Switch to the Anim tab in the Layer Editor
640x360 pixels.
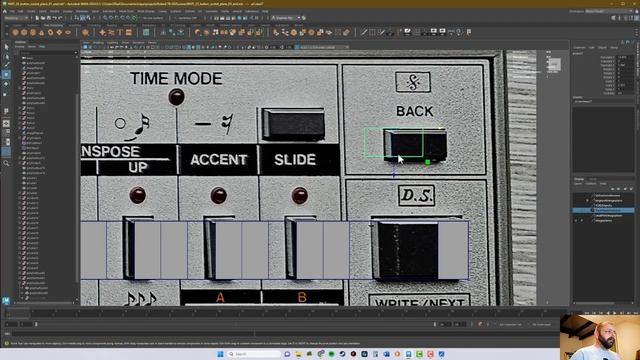click(592, 179)
